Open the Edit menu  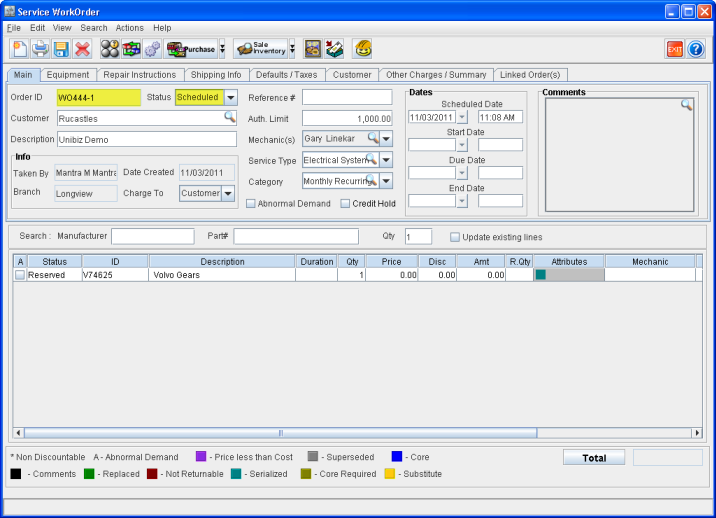pyautogui.click(x=37, y=28)
